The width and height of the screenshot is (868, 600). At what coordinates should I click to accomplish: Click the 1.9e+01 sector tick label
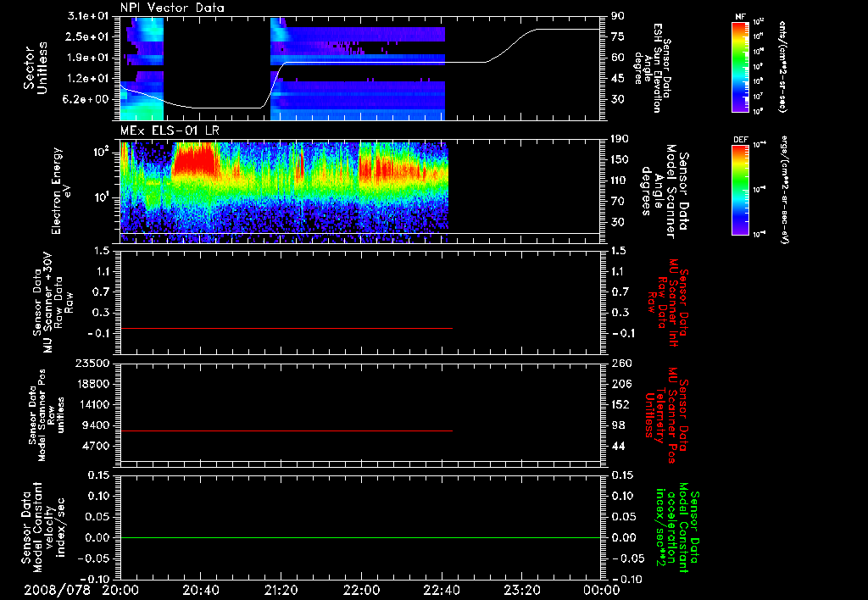87,58
